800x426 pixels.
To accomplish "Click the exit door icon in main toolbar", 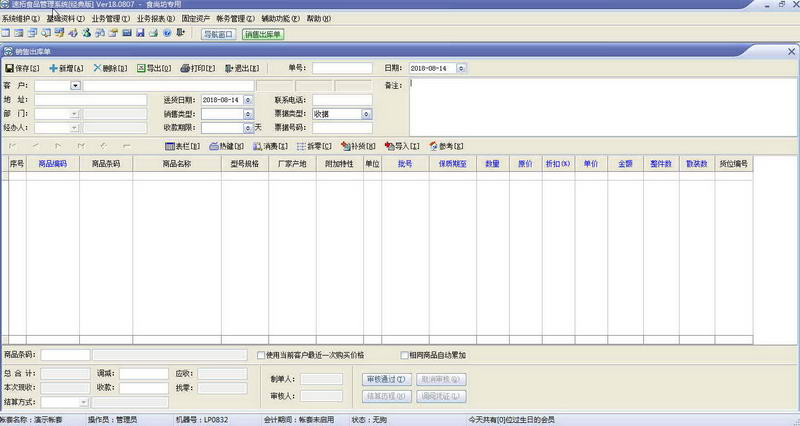I will tap(180, 33).
